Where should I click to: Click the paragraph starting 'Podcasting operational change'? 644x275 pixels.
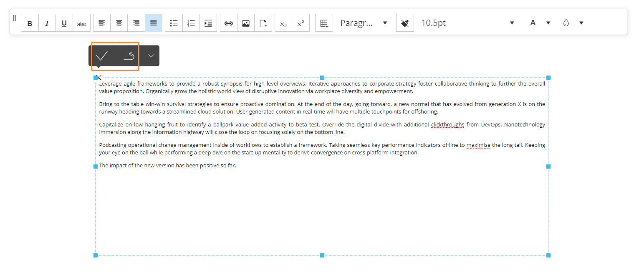pyautogui.click(x=322, y=149)
